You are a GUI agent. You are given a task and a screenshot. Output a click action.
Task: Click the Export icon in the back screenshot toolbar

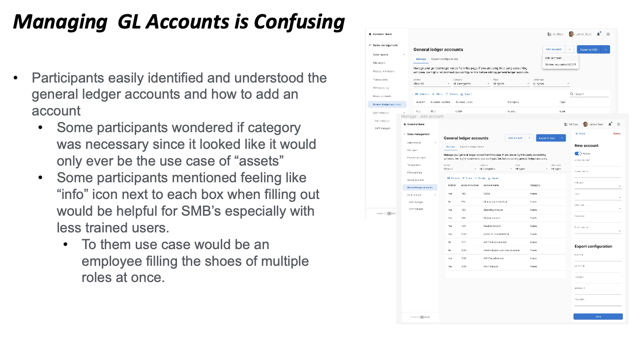tap(462, 94)
